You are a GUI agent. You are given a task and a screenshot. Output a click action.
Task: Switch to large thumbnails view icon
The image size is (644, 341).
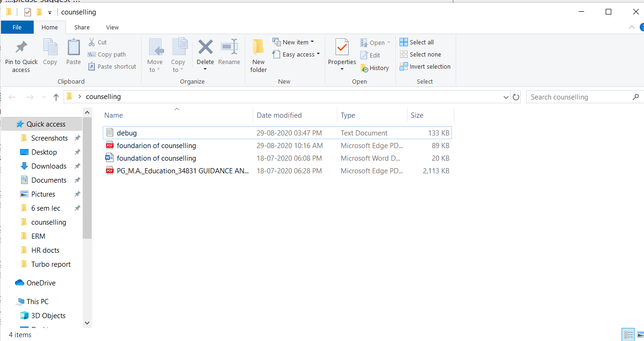[x=640, y=335]
